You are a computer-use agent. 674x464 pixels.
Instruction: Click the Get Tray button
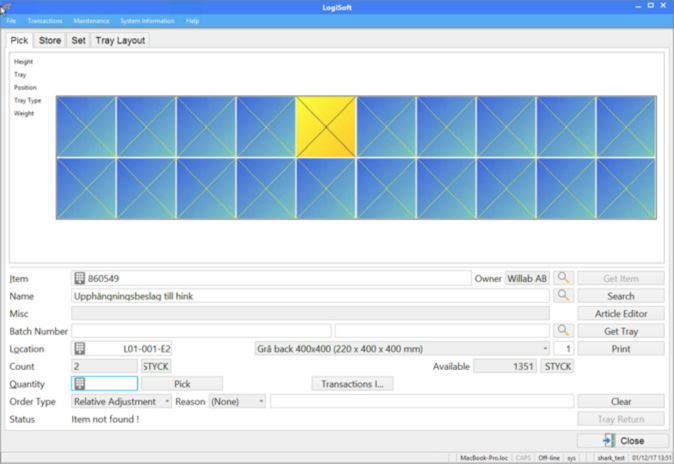point(621,331)
